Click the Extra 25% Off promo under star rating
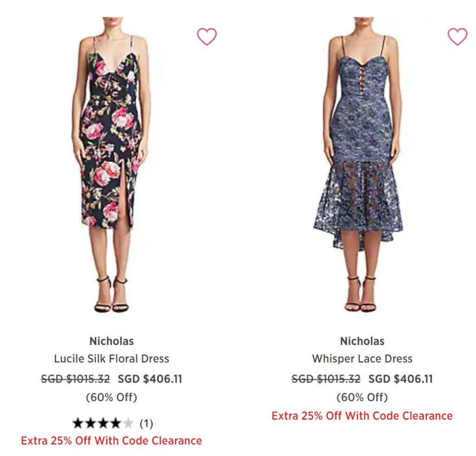This screenshot has height=456, width=476. point(112,440)
